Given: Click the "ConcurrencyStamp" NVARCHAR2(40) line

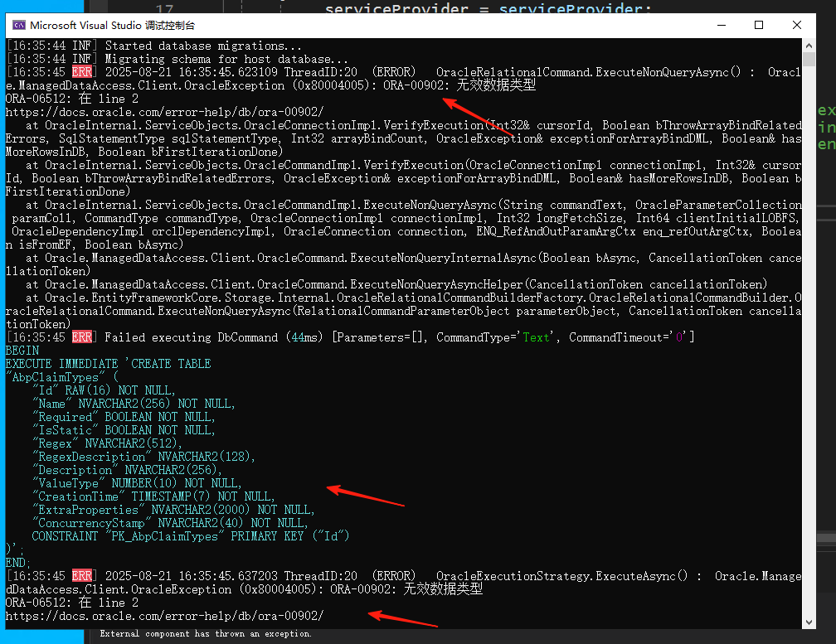Looking at the screenshot, I should tap(170, 523).
